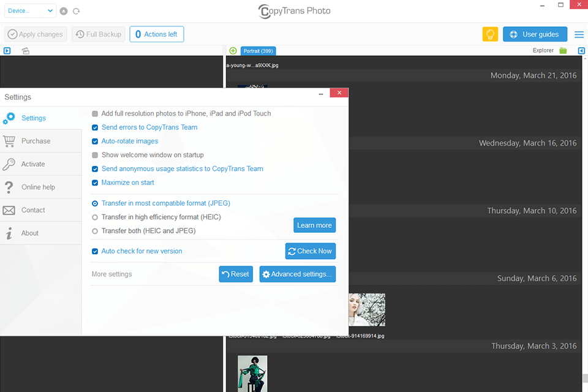Select the woman with blossoms photo thumbnail
588x392 pixels.
coord(367,309)
